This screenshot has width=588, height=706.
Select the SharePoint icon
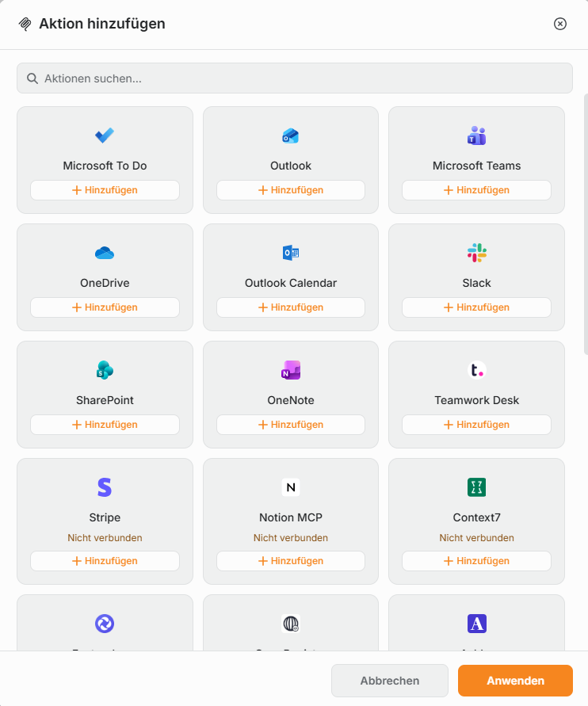(x=105, y=370)
